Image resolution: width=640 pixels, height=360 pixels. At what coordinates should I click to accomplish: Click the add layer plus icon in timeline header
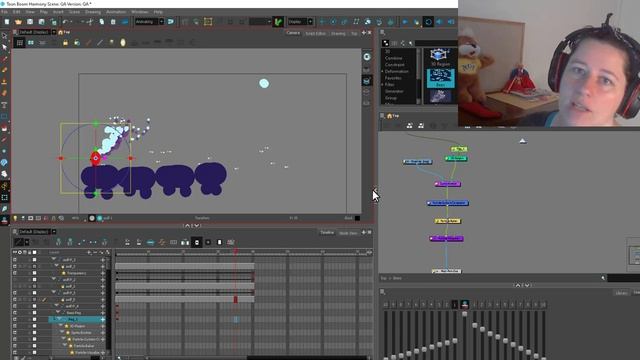(89, 252)
